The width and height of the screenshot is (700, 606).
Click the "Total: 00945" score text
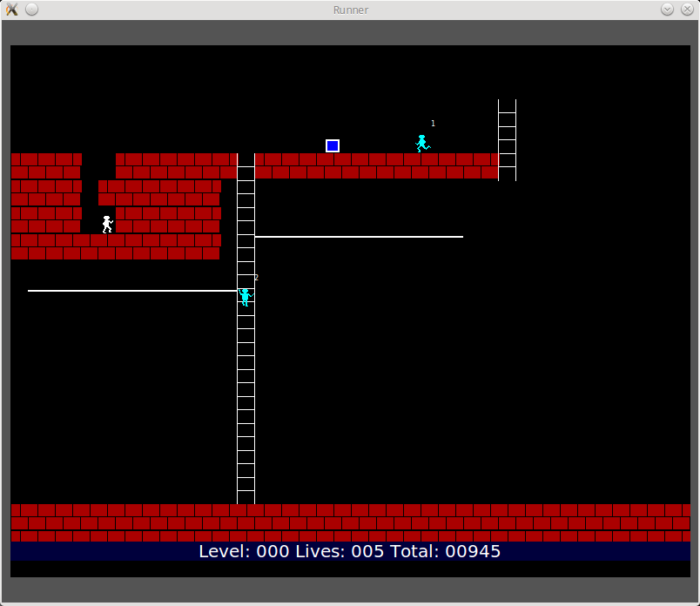coord(445,551)
